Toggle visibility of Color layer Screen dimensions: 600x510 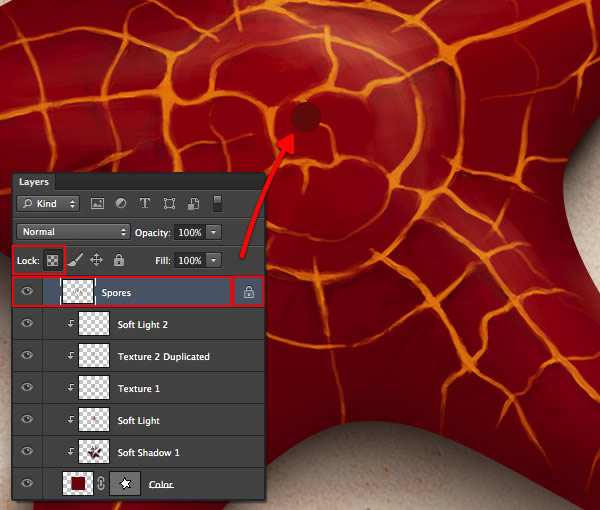27,483
